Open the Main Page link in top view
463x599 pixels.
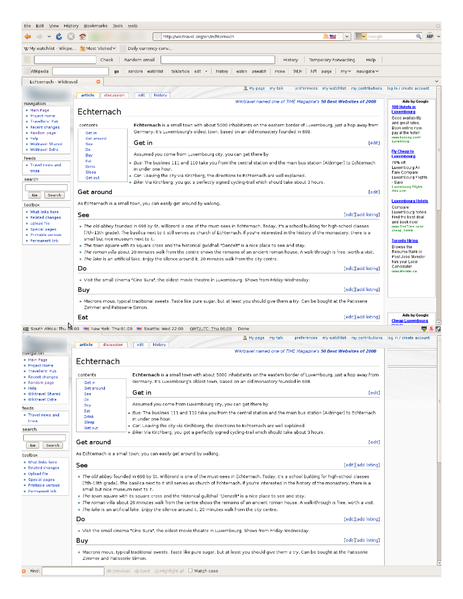click(x=40, y=110)
